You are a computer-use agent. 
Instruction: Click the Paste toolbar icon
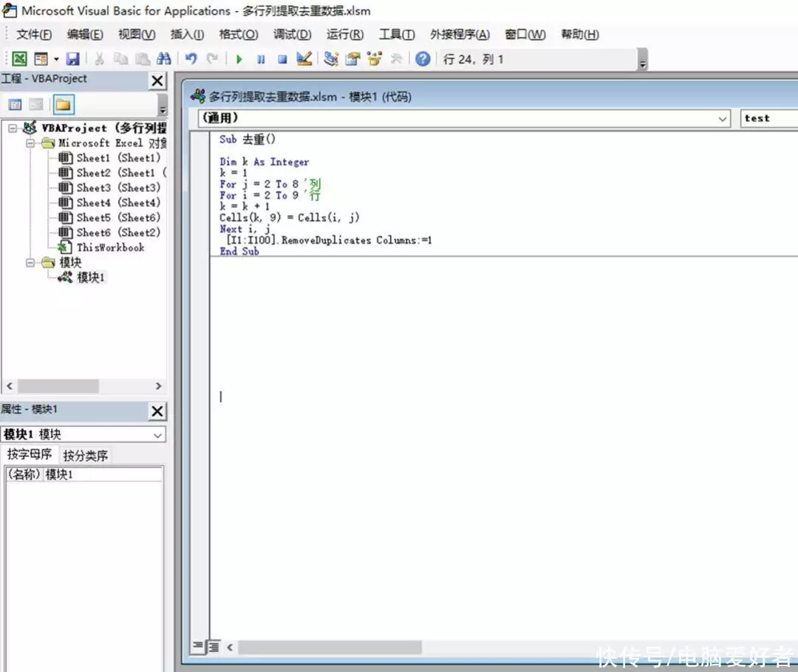tap(143, 59)
